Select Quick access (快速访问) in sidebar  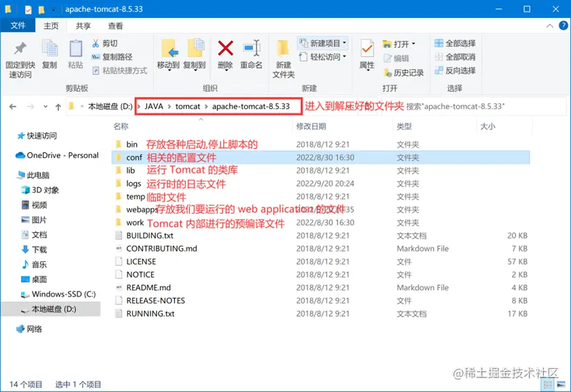(37, 136)
